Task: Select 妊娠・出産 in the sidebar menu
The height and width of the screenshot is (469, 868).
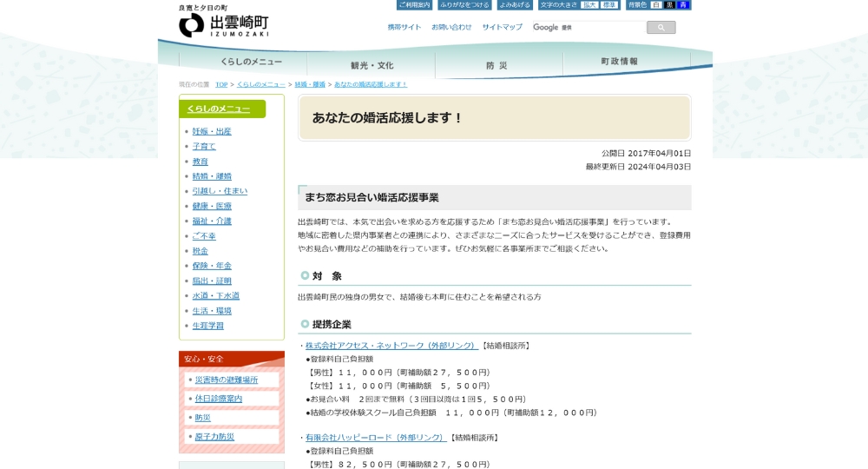Action: click(x=212, y=131)
